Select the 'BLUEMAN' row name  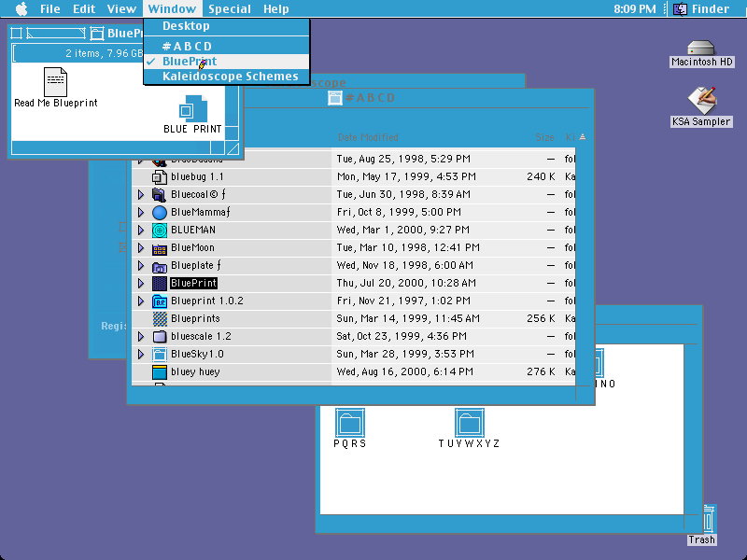193,230
